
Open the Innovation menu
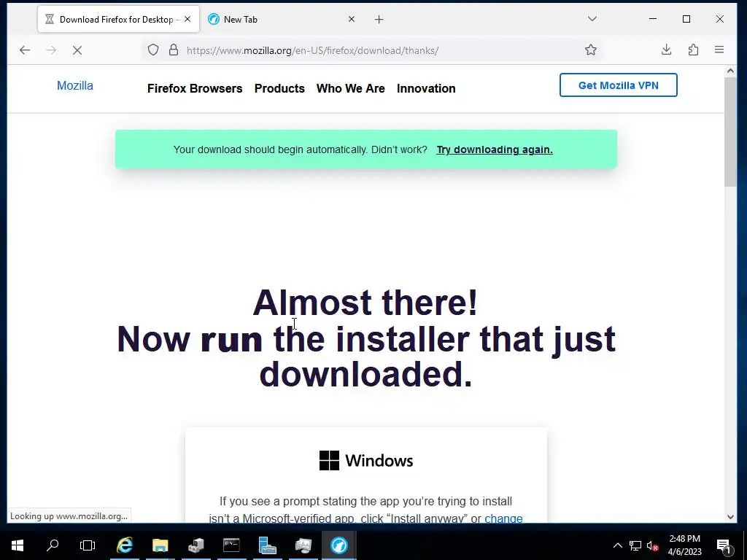coord(426,88)
